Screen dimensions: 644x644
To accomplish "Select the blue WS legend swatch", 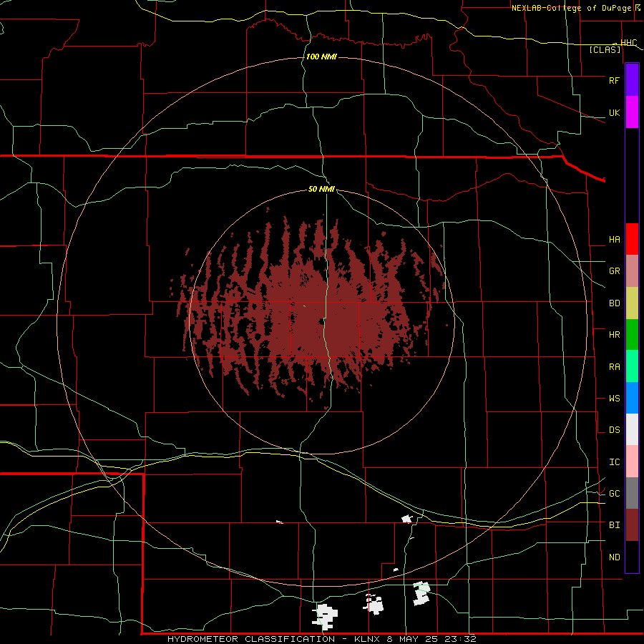I will 632,398.
